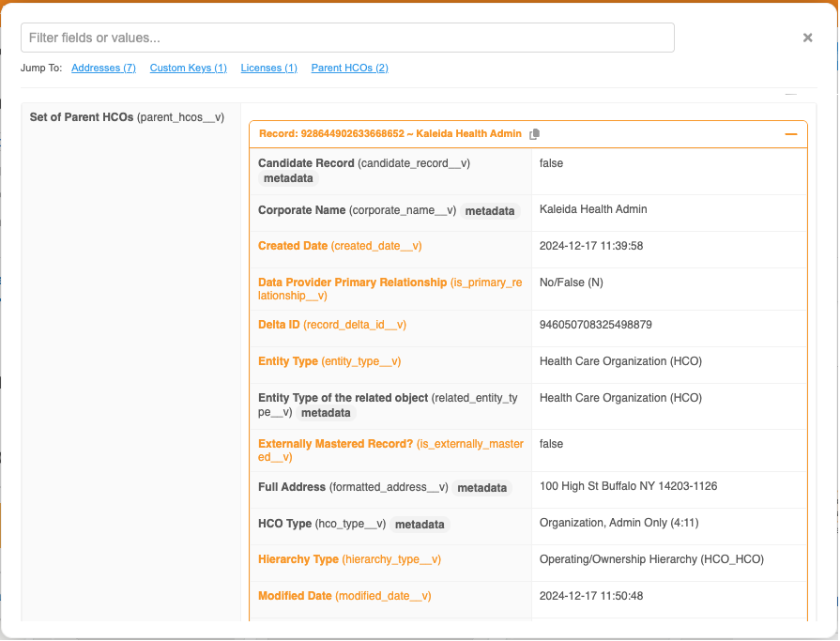Click the Created Date field label
Screen dimensions: 840x641
point(340,246)
